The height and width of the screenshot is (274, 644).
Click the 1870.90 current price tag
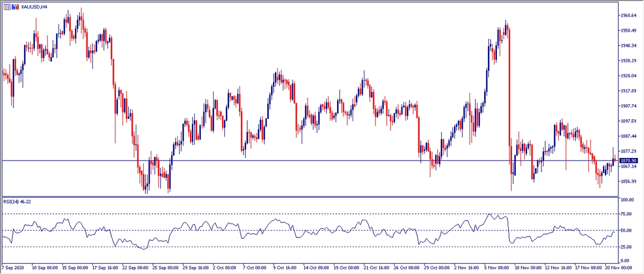point(628,161)
